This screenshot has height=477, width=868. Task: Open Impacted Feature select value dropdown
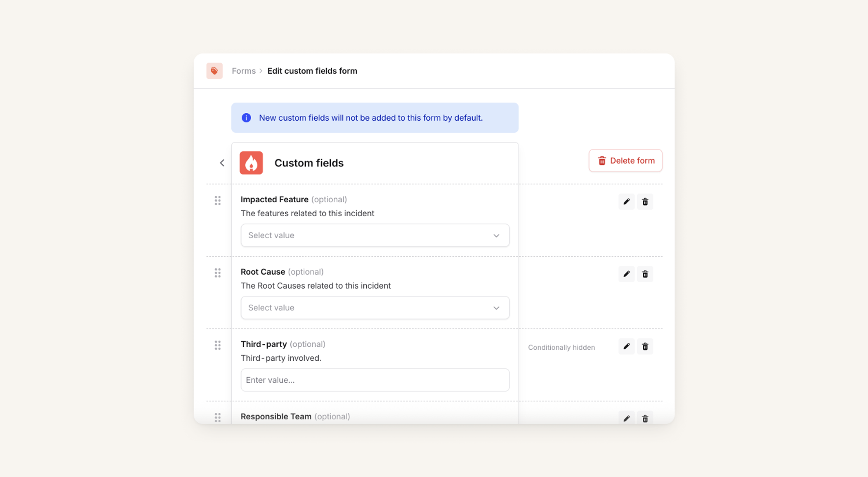375,235
